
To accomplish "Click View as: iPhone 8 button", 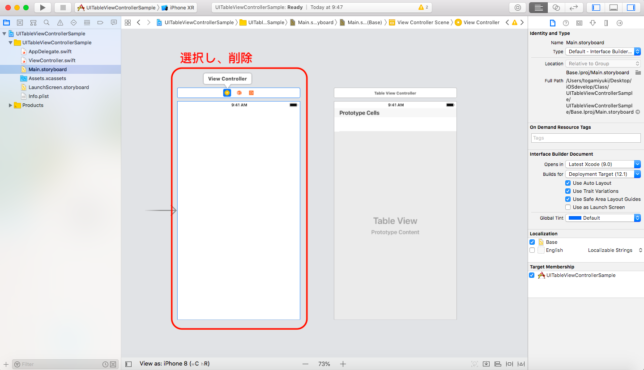I will (175, 363).
